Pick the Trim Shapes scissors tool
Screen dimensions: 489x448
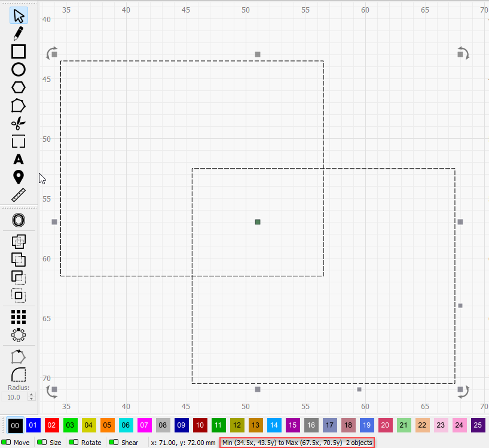point(19,124)
